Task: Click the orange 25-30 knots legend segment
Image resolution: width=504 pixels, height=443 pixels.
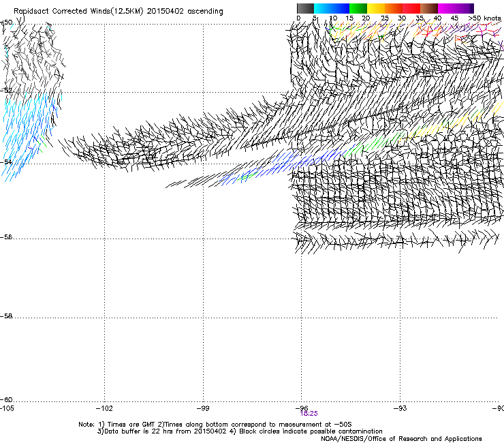Action: click(394, 8)
